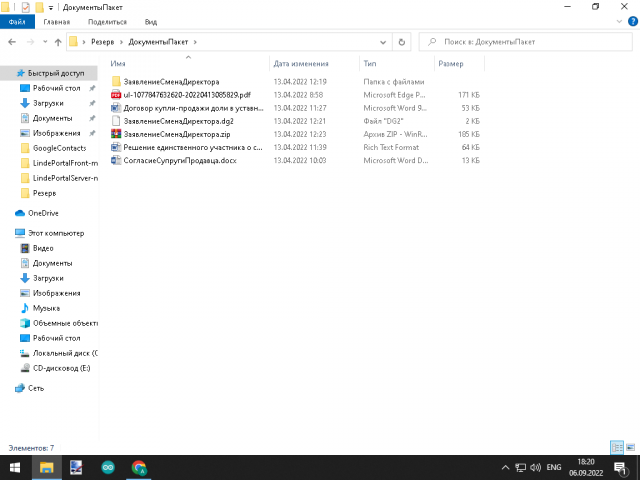Open notification center in taskbar

620,468
